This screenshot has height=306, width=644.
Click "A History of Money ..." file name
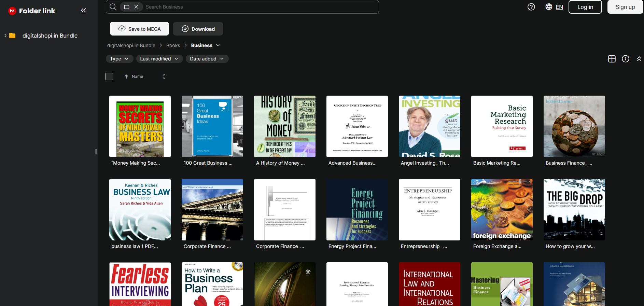(x=280, y=163)
